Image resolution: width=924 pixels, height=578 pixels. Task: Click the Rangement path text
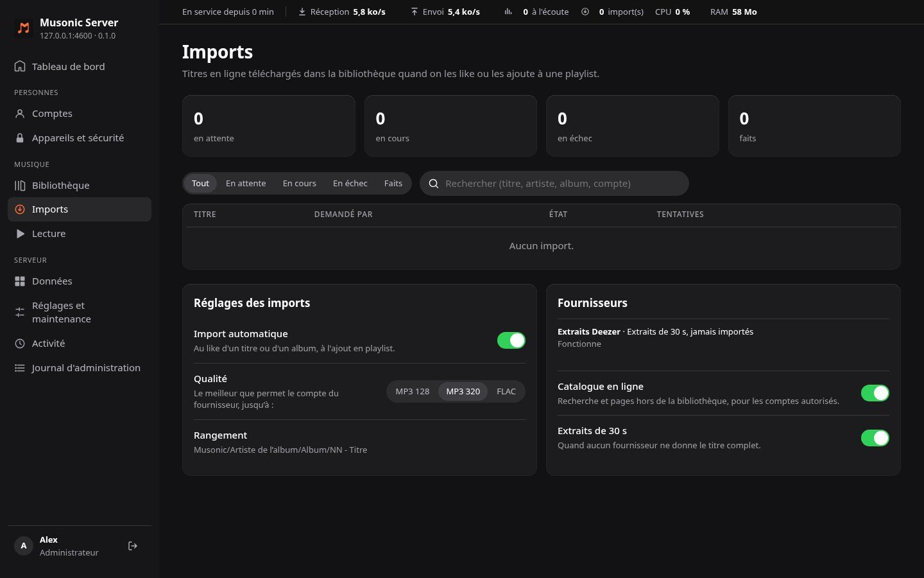point(280,450)
